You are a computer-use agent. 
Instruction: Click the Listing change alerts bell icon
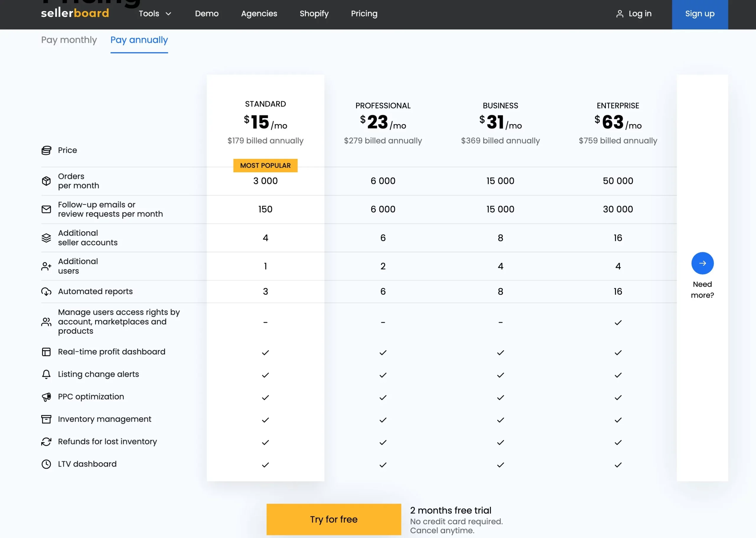(46, 374)
